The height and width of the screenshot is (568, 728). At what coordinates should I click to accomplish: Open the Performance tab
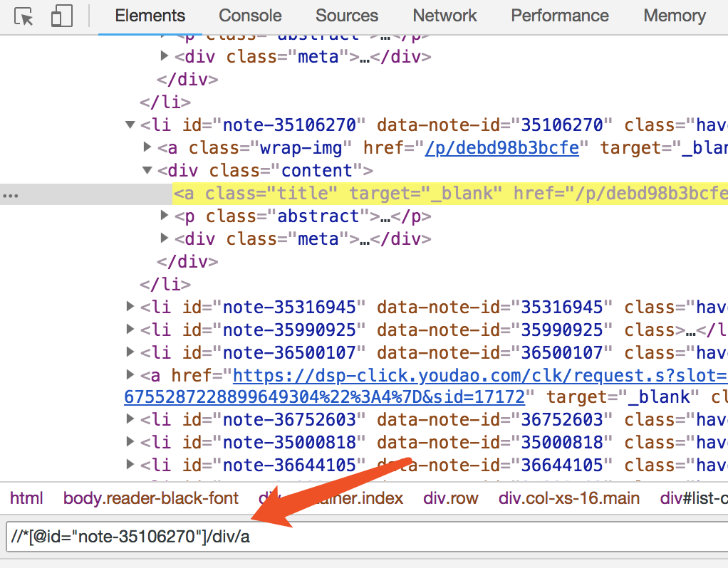pyautogui.click(x=560, y=16)
